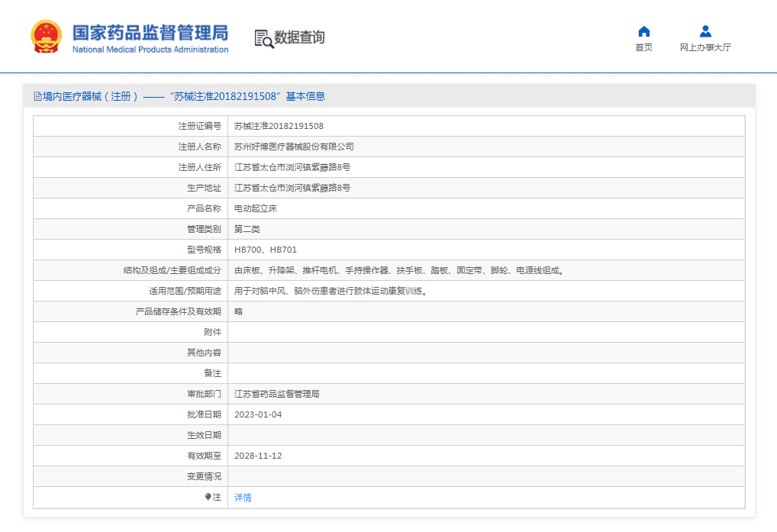Click the 首页 home icon
Viewport: 777px width, 532px height.
(643, 30)
